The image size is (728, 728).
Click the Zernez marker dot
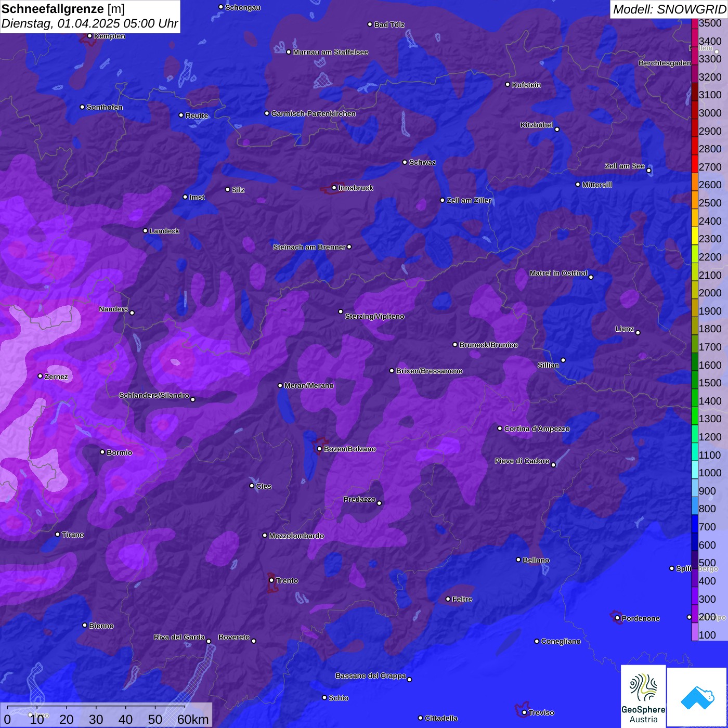[41, 376]
